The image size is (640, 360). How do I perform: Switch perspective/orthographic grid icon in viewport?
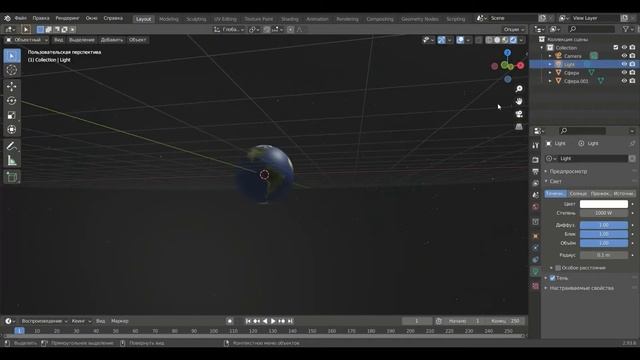tap(519, 127)
